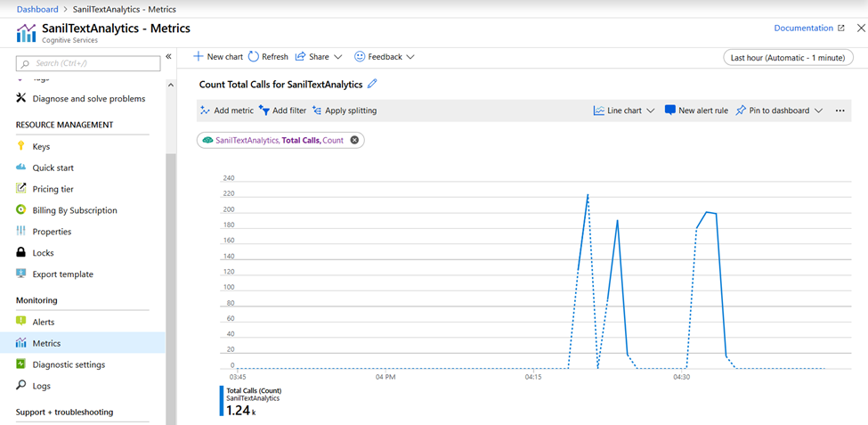Image resolution: width=868 pixels, height=425 pixels.
Task: Click the Quick start cloud icon
Action: click(21, 168)
